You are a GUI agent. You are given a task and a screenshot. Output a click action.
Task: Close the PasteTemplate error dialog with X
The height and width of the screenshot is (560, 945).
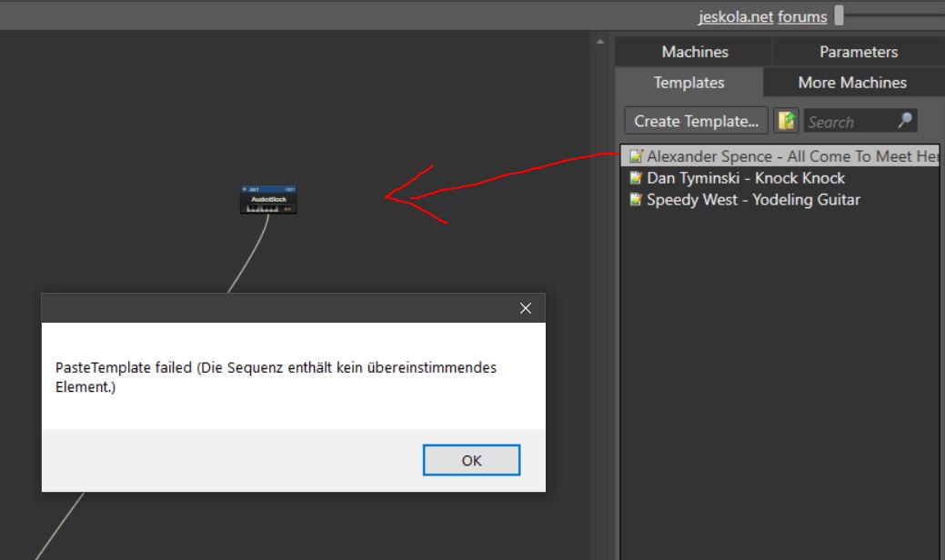(x=525, y=308)
